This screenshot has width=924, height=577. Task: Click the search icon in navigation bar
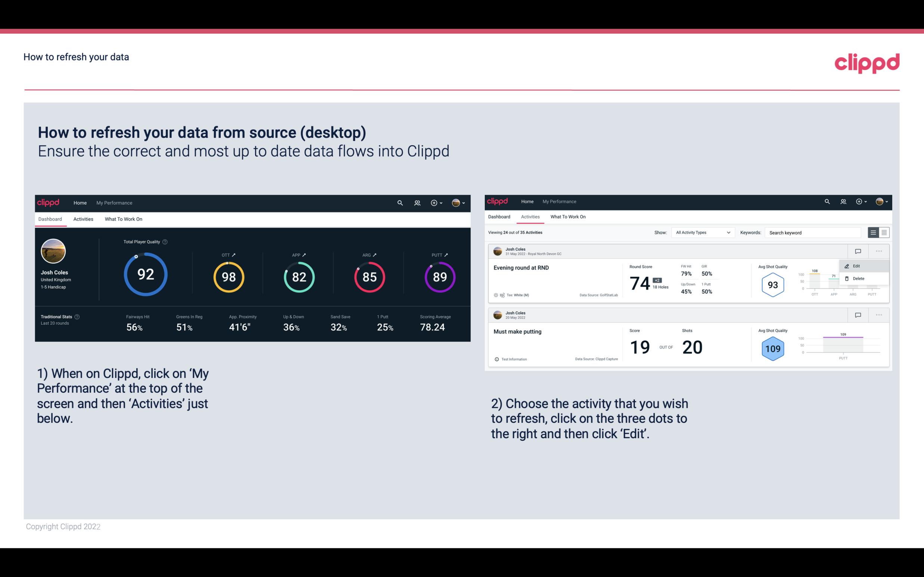399,202
